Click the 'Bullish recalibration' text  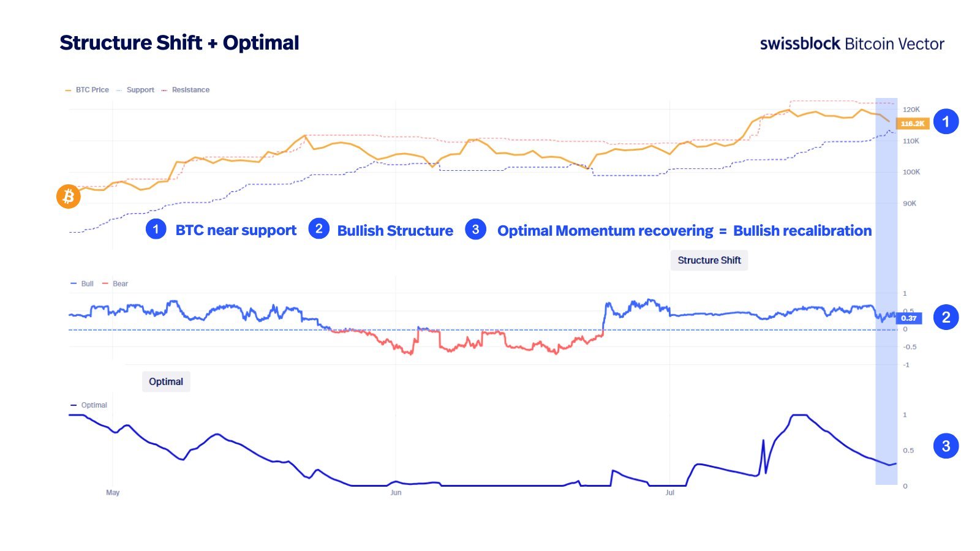802,231
